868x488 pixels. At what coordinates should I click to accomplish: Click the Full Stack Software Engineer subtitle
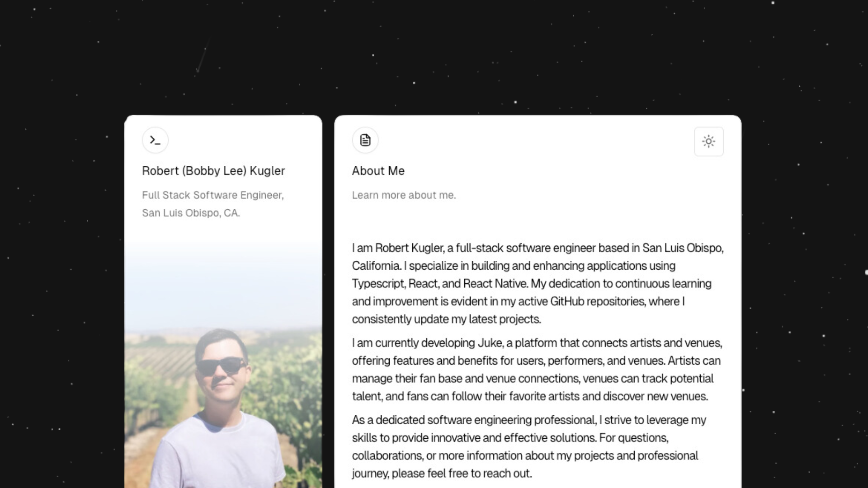212,195
